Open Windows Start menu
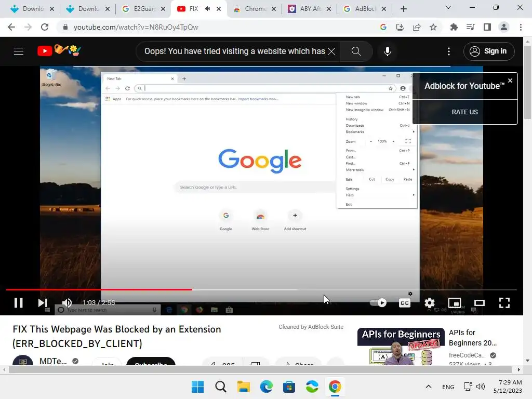 197,387
